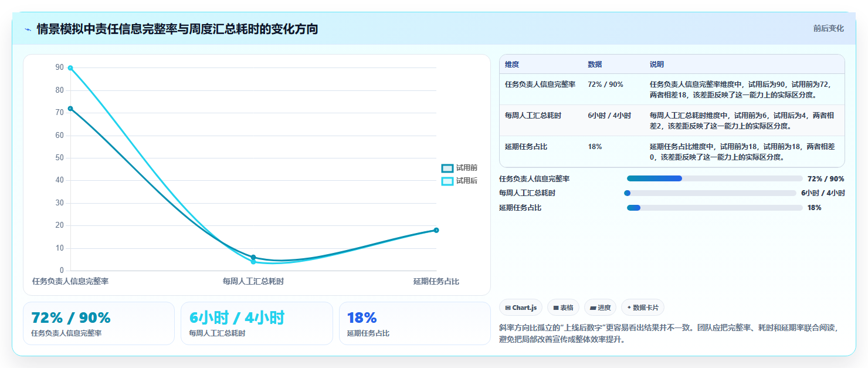Click 每周人工汇总耗时 in the table's first column
868x368 pixels.
click(533, 115)
